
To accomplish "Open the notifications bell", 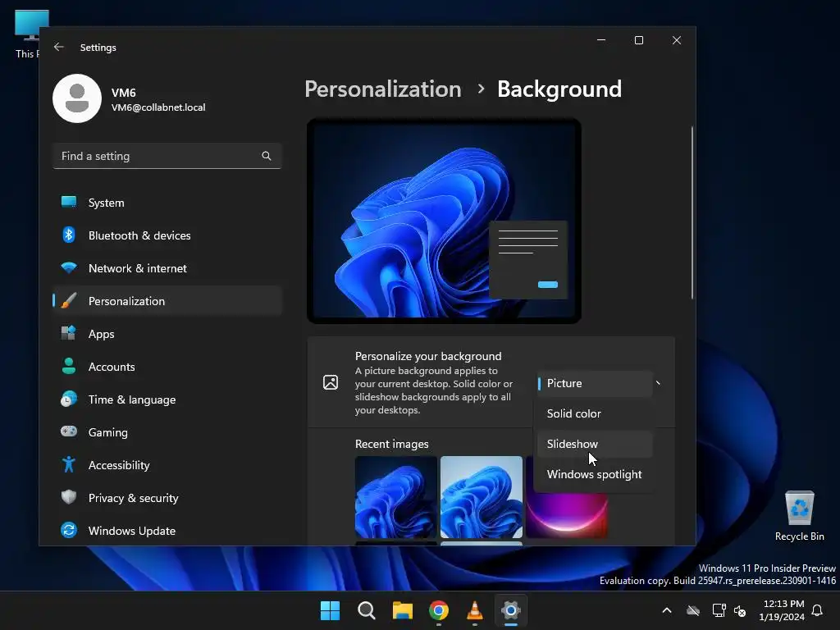I will tap(818, 610).
